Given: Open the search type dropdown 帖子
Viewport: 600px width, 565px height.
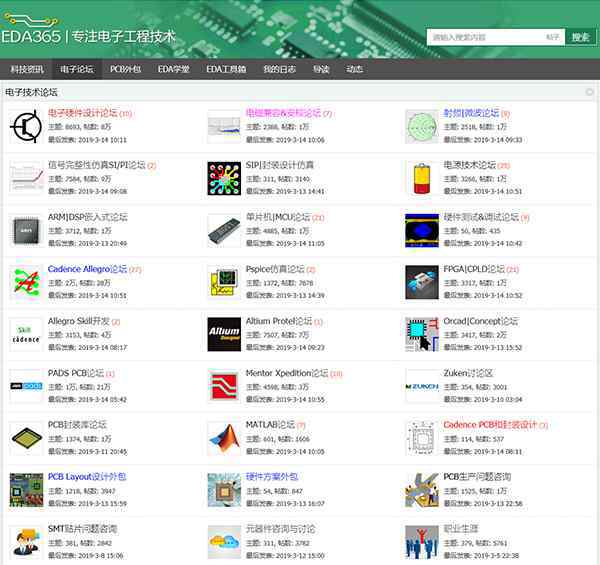Looking at the screenshot, I should click(553, 37).
